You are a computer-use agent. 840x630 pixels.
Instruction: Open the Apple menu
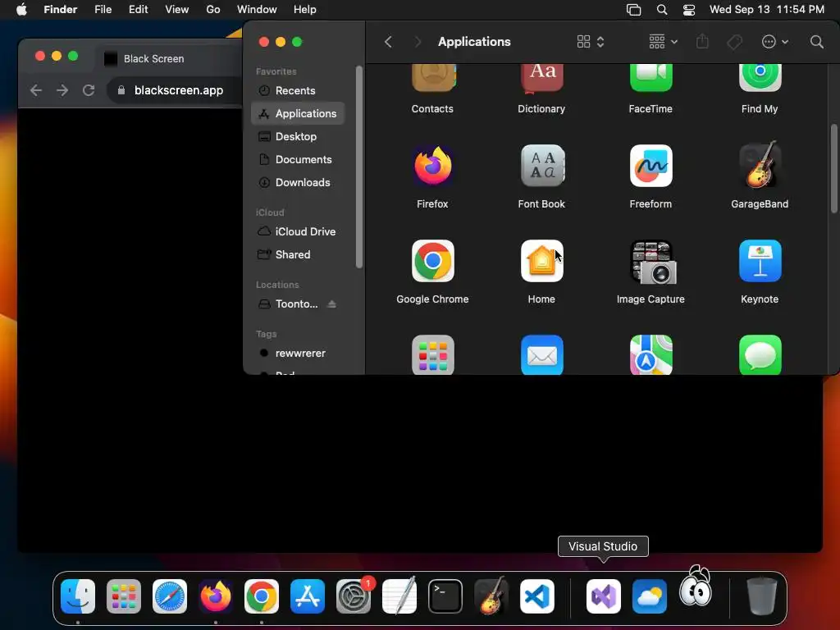click(x=21, y=10)
